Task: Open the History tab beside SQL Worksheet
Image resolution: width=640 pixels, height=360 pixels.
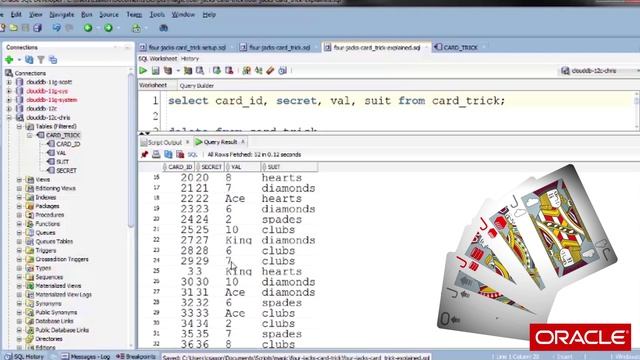Action: [190, 59]
